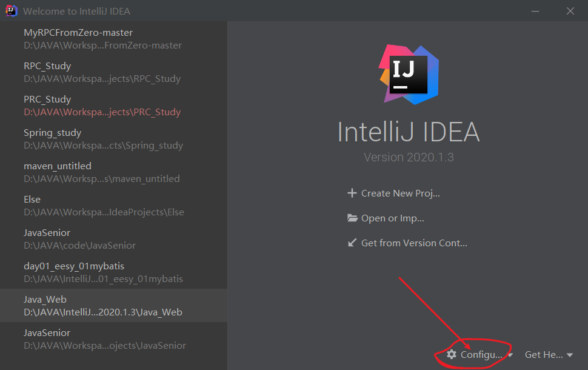Click the path D:\JAVA\Worksp...FromZero-master
This screenshot has height=370, width=588.
click(103, 45)
